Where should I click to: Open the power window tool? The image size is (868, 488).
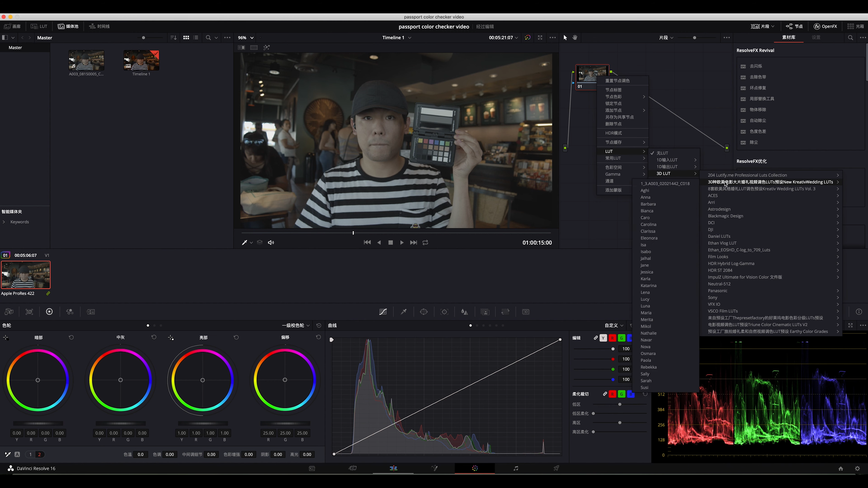424,312
